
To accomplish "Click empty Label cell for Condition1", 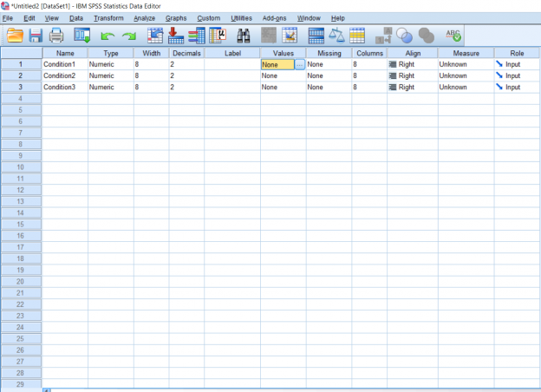I will [232, 64].
